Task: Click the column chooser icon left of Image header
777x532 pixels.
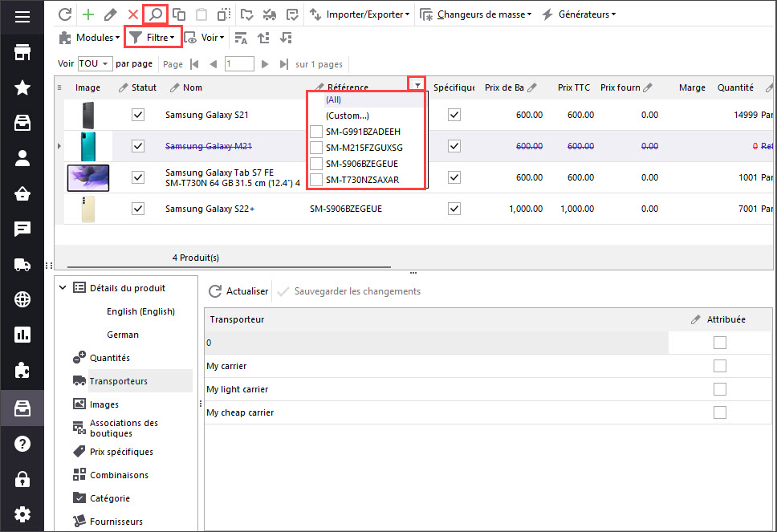Action: 59,87
